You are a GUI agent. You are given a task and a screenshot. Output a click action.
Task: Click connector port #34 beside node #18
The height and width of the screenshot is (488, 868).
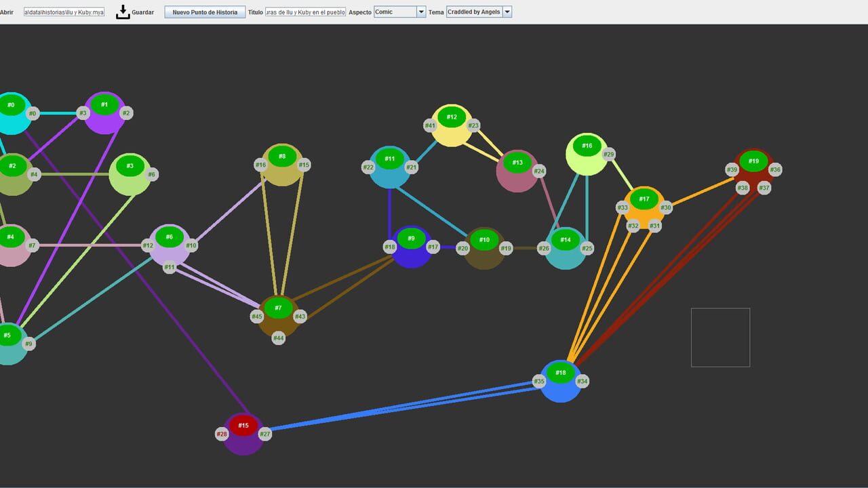583,382
